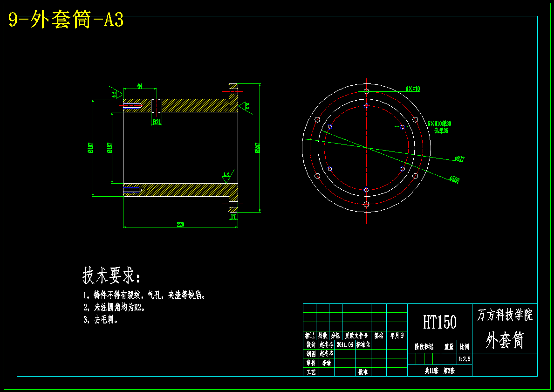Click the school name "万方科技学院"
The height and width of the screenshot is (392, 554).
pos(505,315)
